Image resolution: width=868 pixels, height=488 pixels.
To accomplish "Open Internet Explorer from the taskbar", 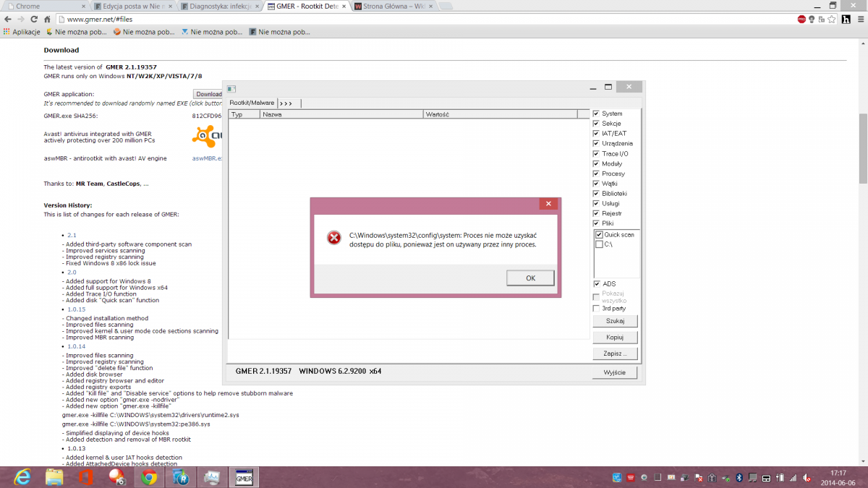I will click(23, 477).
